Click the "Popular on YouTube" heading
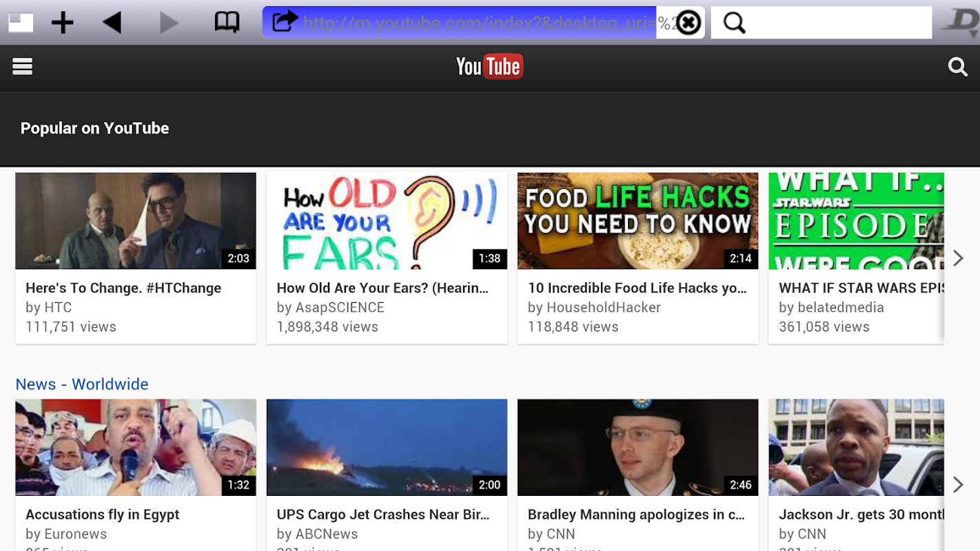The height and width of the screenshot is (551, 980). point(94,128)
